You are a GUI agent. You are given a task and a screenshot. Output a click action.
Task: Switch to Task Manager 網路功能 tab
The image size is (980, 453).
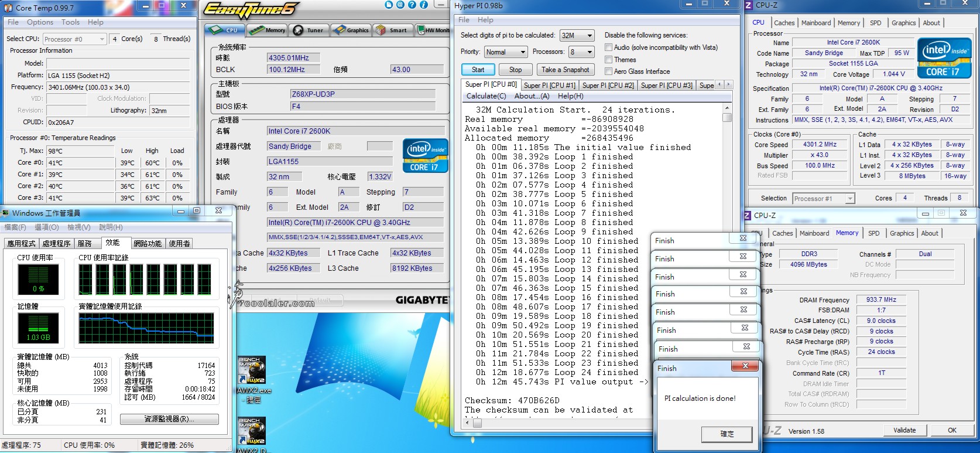[148, 243]
